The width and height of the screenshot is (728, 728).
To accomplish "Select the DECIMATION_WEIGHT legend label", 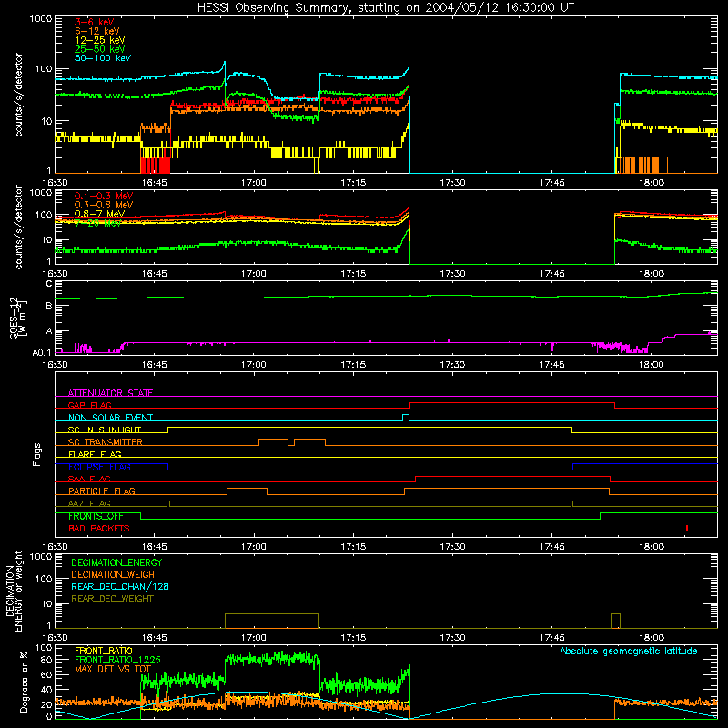I will [x=116, y=575].
